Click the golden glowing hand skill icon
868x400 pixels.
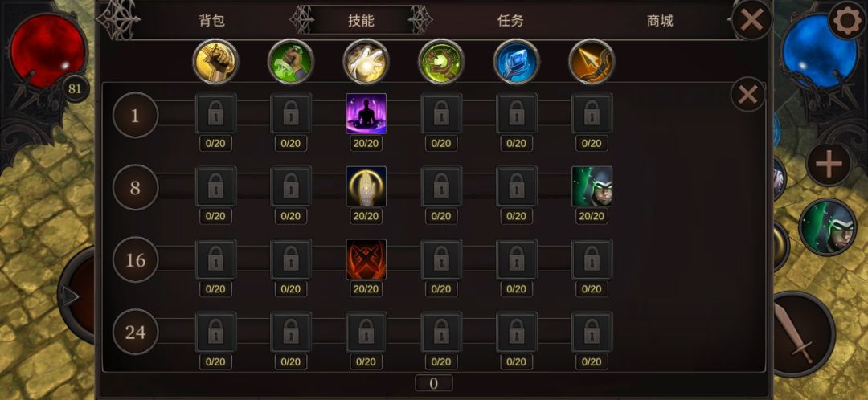tap(366, 186)
